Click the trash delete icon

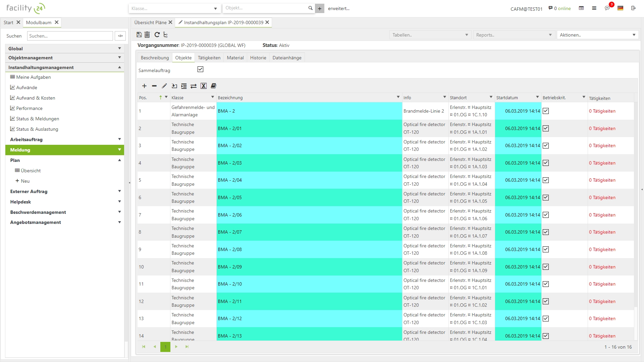[147, 35]
